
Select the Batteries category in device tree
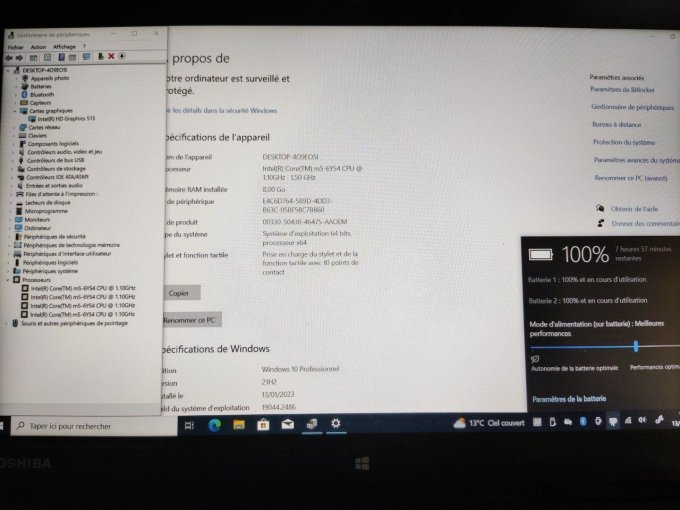[x=37, y=86]
